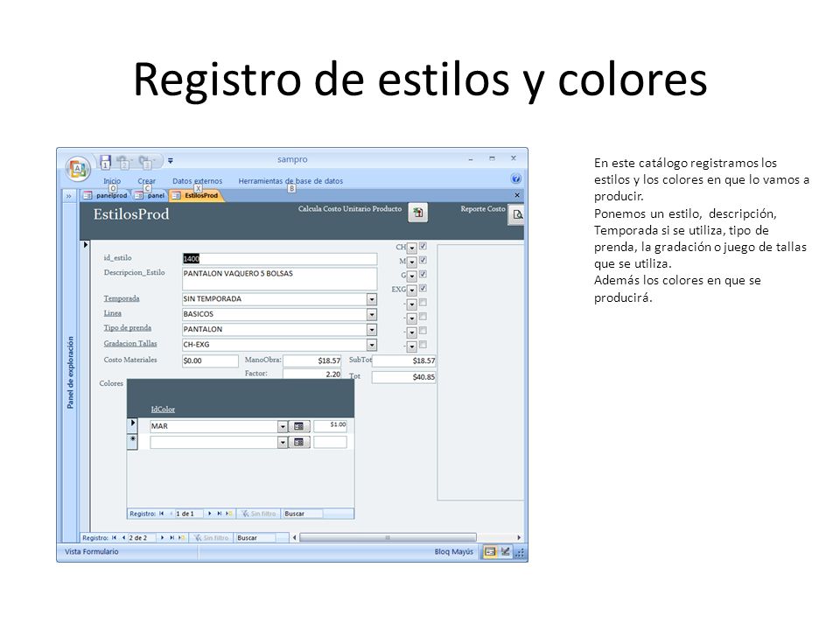Open the color details button beside MAR

[x=299, y=426]
